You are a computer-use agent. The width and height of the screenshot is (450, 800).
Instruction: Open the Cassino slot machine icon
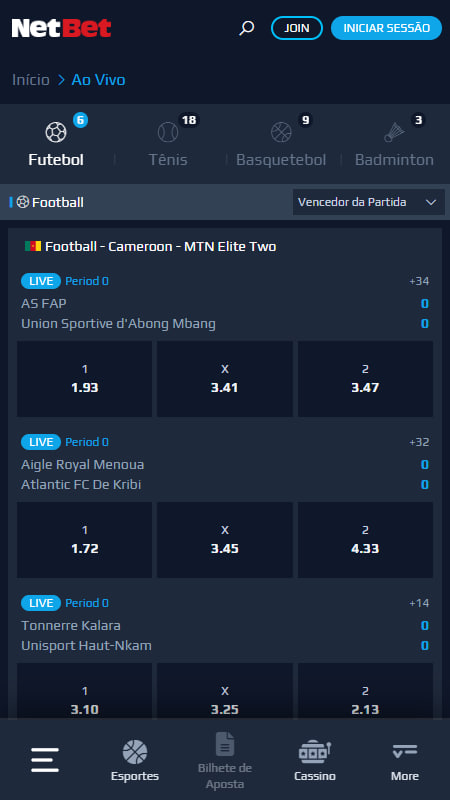point(315,752)
